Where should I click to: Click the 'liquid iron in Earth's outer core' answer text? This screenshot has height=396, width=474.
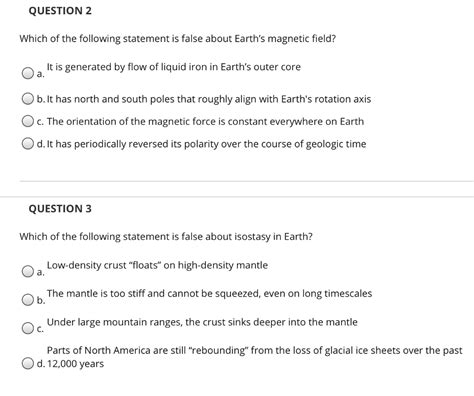pyautogui.click(x=174, y=67)
